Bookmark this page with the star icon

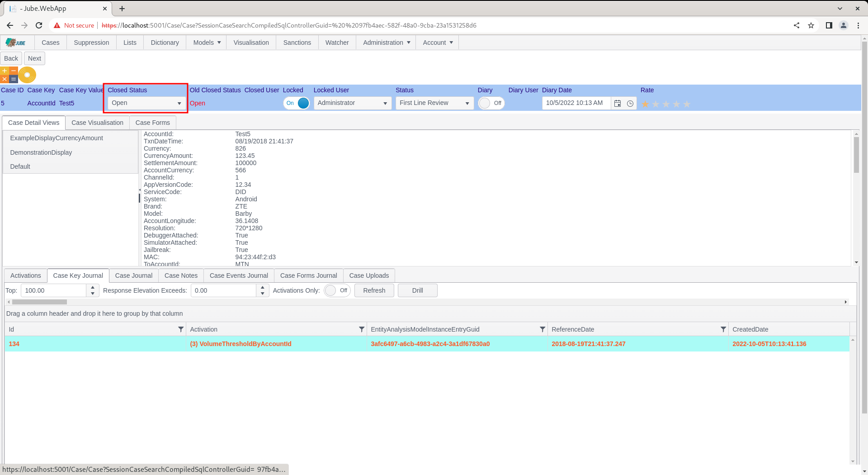tap(811, 25)
